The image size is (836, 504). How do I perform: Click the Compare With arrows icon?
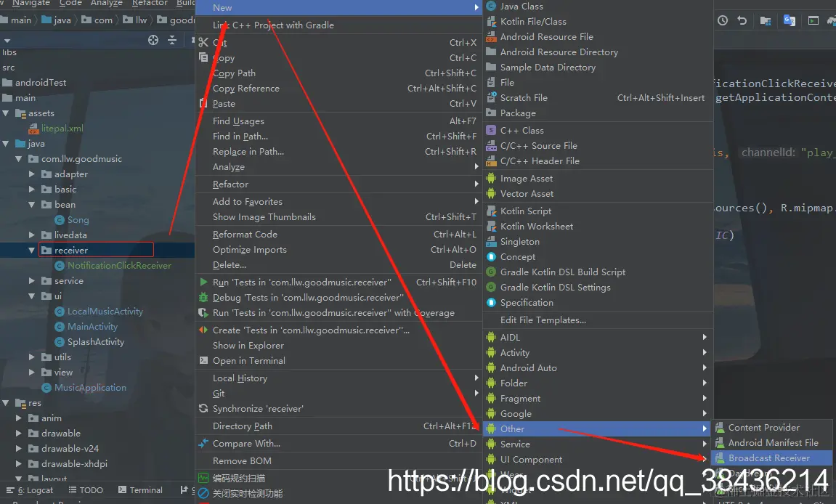tap(203, 443)
